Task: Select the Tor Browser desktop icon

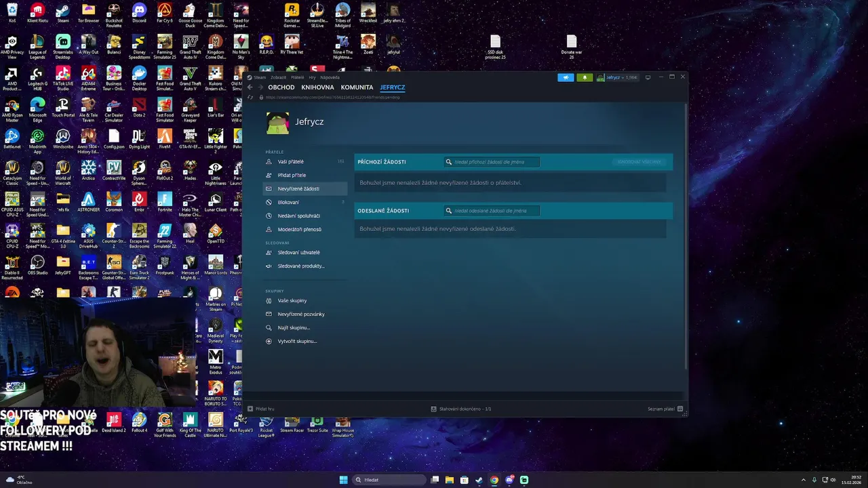Action: tap(88, 13)
